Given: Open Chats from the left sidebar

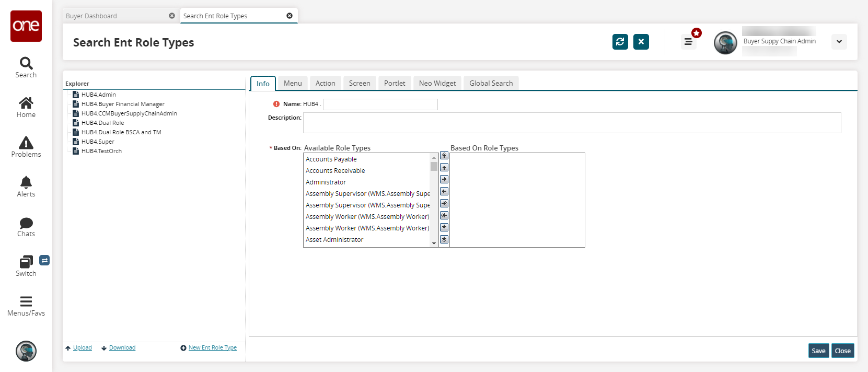Looking at the screenshot, I should click(x=26, y=227).
